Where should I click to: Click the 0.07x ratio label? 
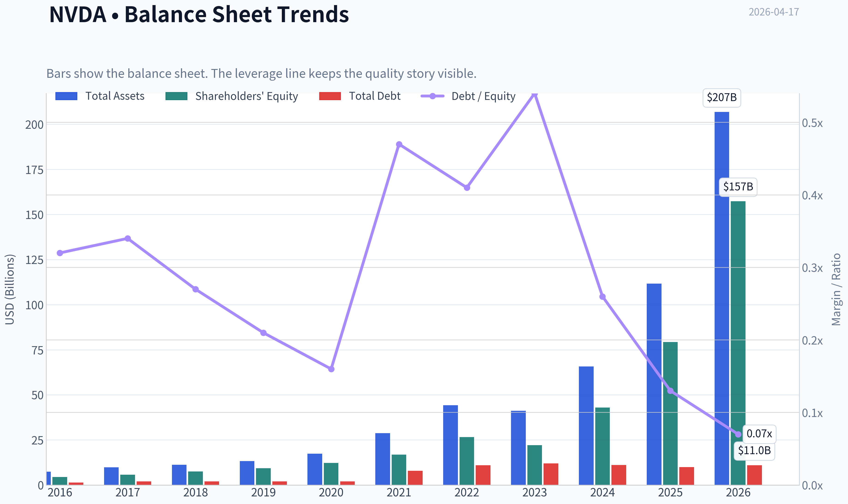[x=759, y=434]
